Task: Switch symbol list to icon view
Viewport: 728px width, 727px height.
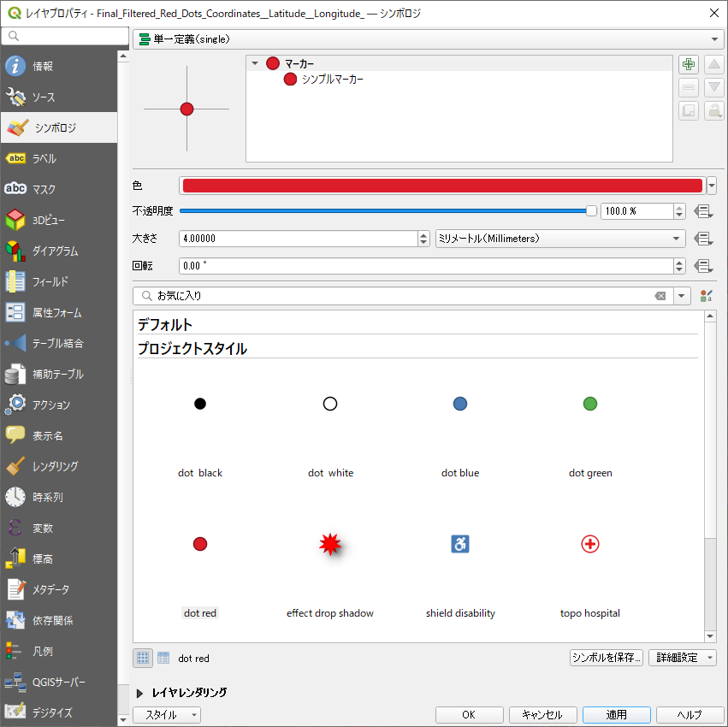Action: click(143, 658)
